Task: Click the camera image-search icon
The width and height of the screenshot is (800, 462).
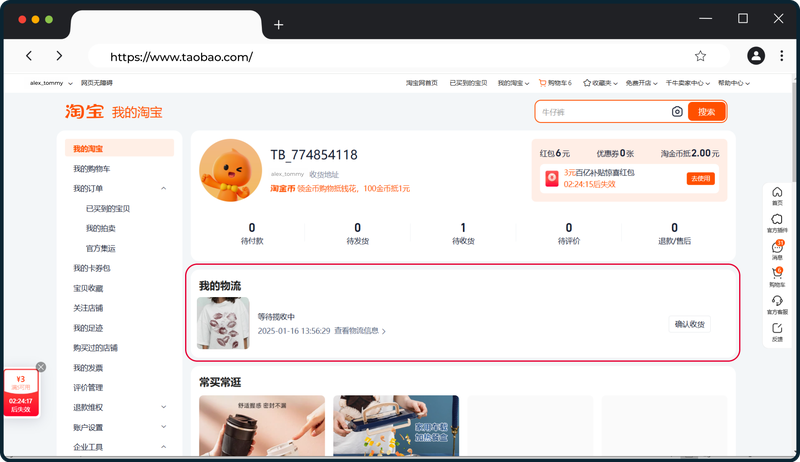Action: pyautogui.click(x=677, y=112)
